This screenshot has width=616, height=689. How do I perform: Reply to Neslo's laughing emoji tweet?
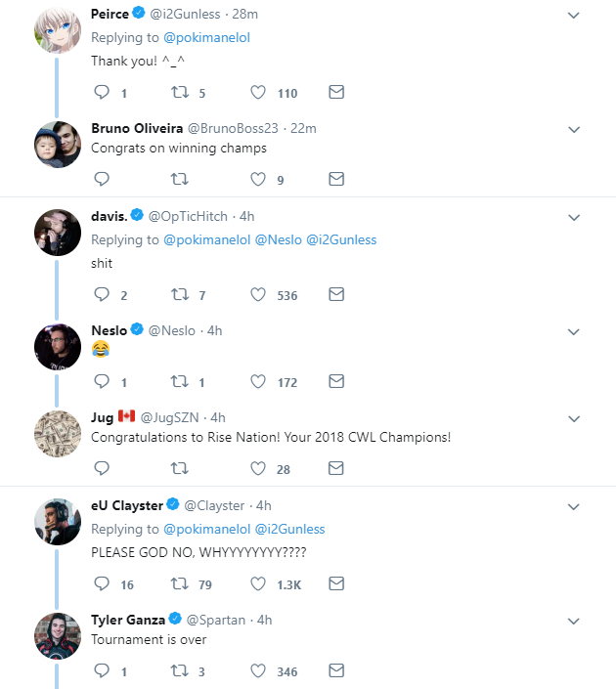click(102, 381)
